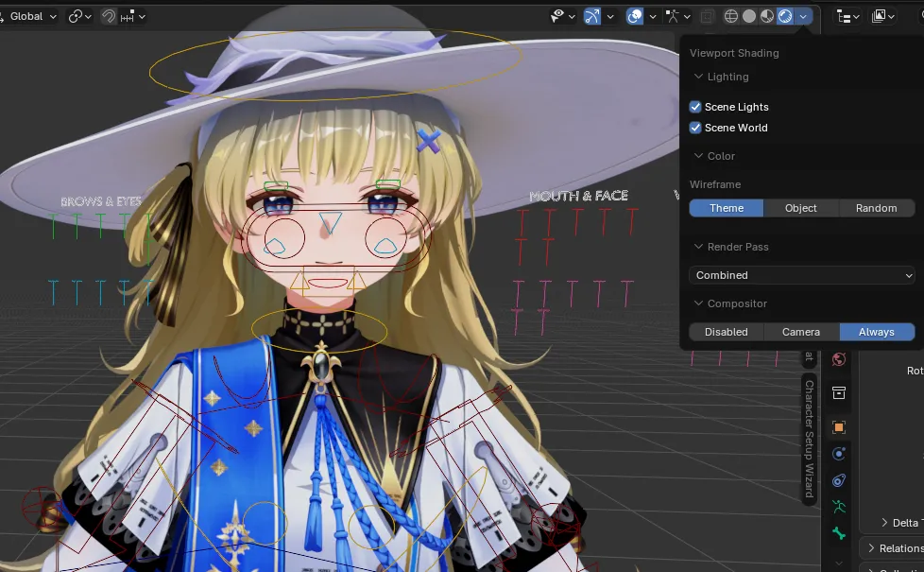
Task: Click the Wireframe label in the popover
Action: 715,184
